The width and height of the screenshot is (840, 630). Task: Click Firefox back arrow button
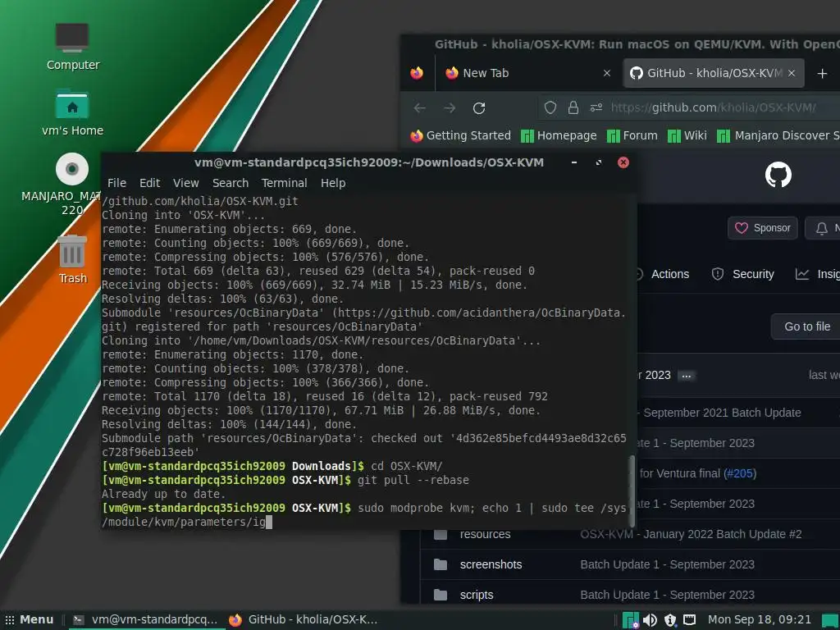point(419,108)
